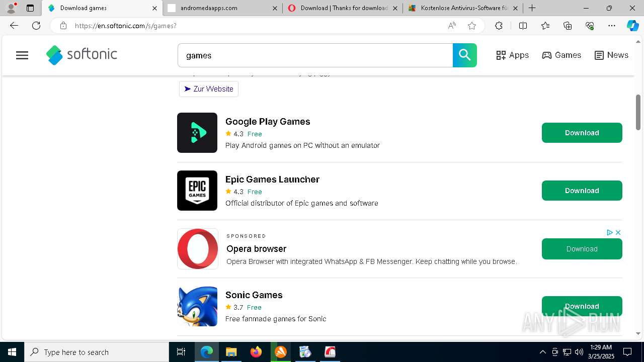Image resolution: width=644 pixels, height=362 pixels.
Task: Open the volume control in tray
Action: [579, 352]
